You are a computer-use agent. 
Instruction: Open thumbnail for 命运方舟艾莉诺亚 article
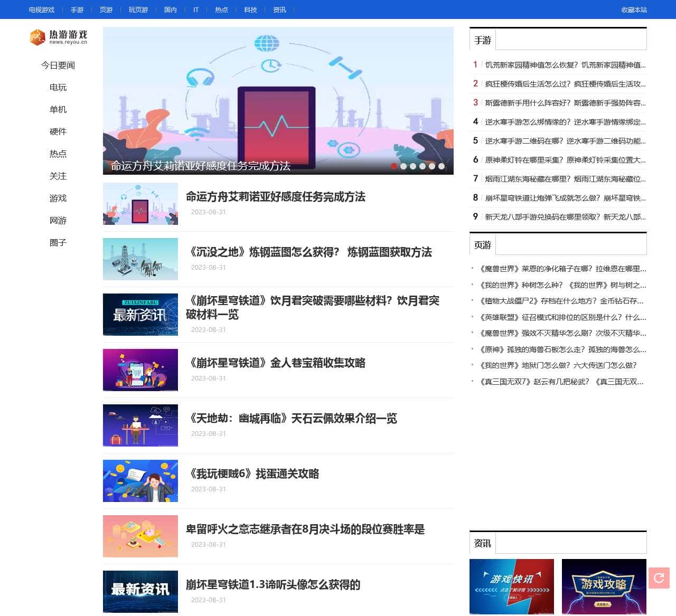pos(140,204)
